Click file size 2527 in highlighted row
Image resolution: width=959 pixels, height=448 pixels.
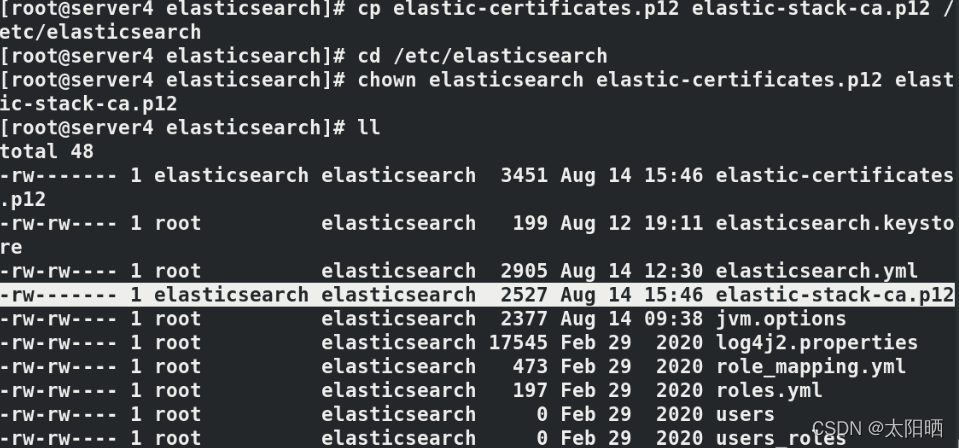pos(524,294)
